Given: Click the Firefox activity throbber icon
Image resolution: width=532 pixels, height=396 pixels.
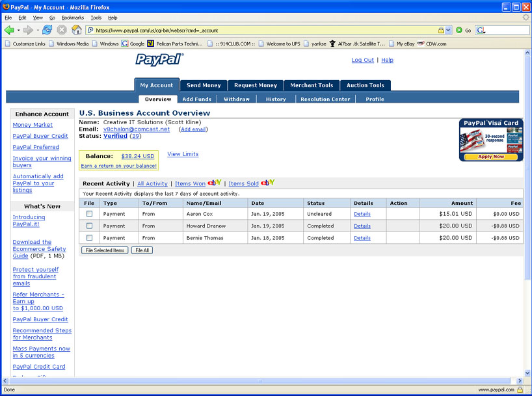Looking at the screenshot, I should click(525, 18).
